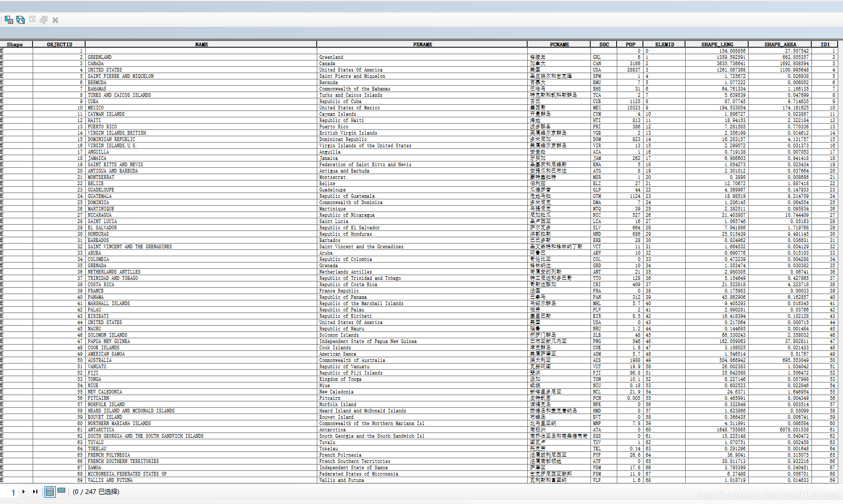Click the FENAME column header
The width and height of the screenshot is (843, 504).
tap(423, 44)
